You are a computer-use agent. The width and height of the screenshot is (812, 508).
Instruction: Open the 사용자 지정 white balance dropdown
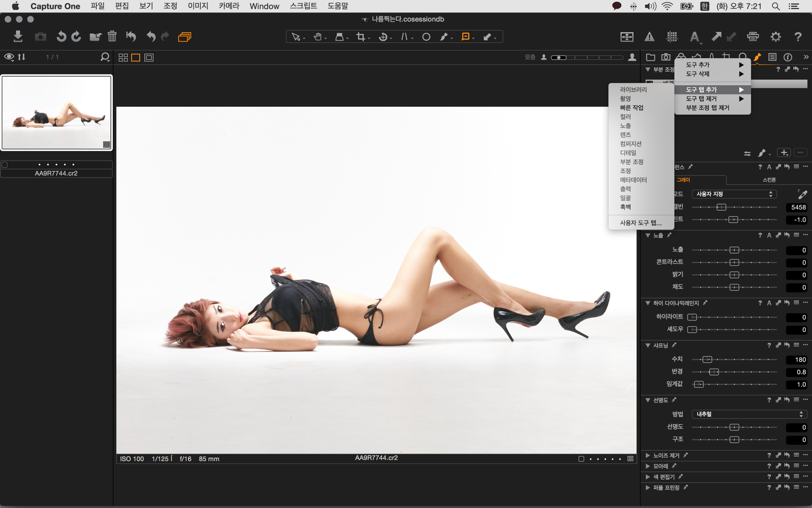(734, 194)
